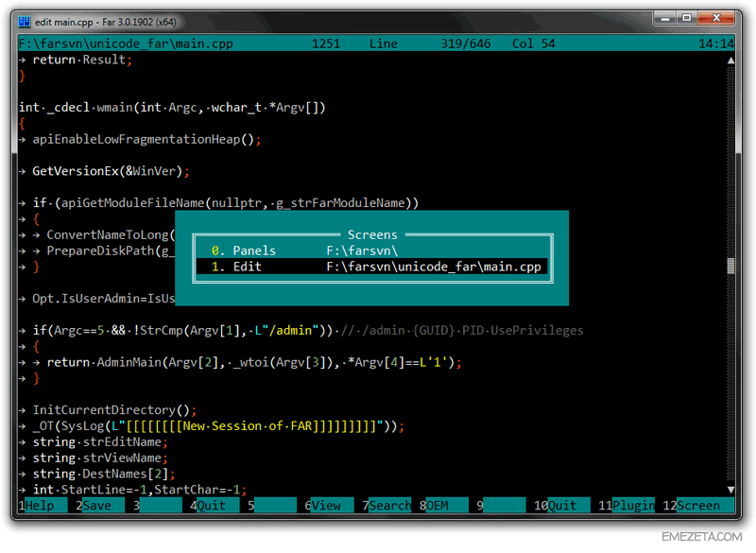756x553 pixels.
Task: Click the 319/646 line indicator
Action: point(466,43)
